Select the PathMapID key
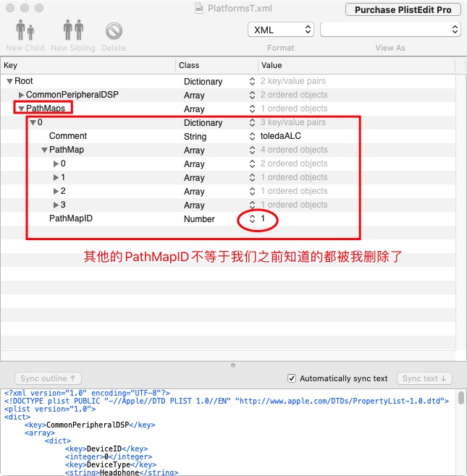 (x=71, y=218)
